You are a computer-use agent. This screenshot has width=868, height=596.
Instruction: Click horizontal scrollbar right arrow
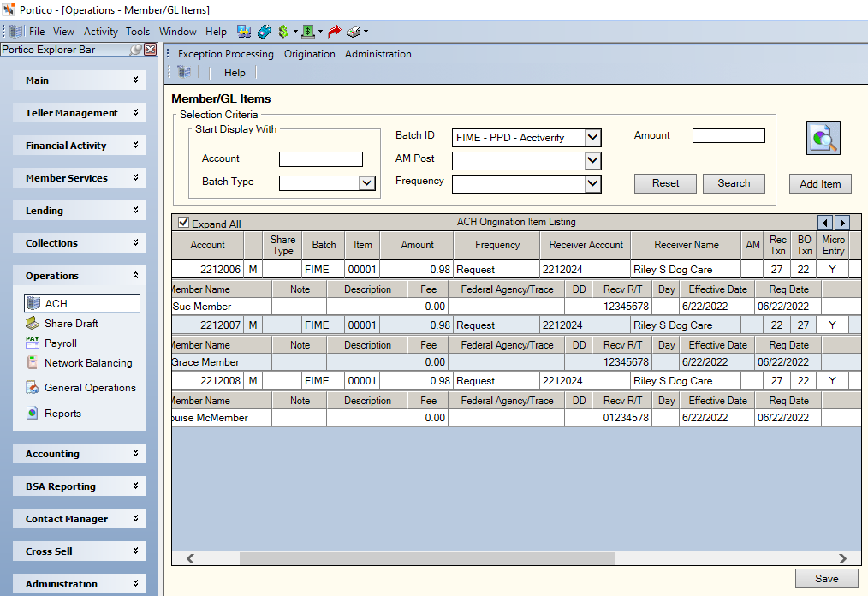click(842, 558)
